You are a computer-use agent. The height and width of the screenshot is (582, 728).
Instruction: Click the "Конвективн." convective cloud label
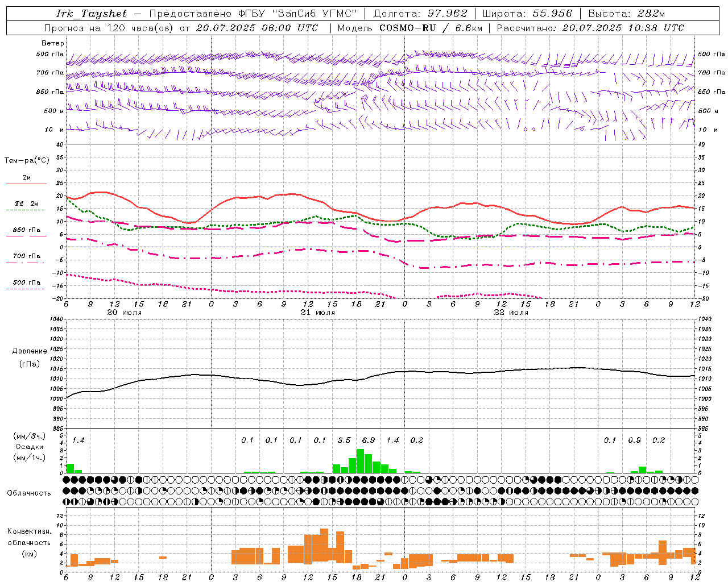29,531
